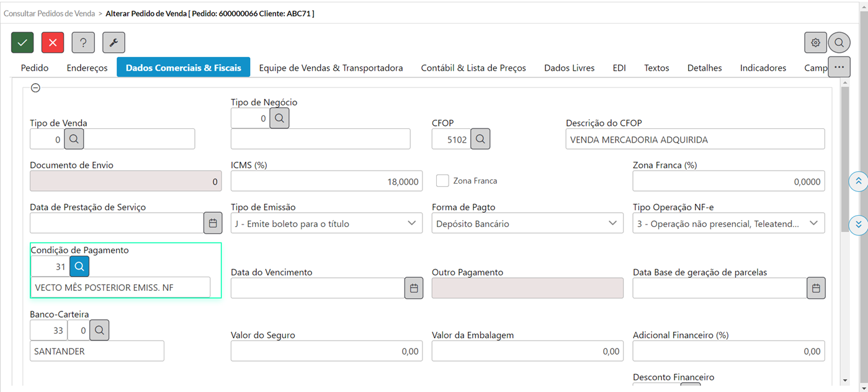Screen dimensions: 868x392
Task: Edit the Carteira code field beside Banco
Action: [78, 331]
